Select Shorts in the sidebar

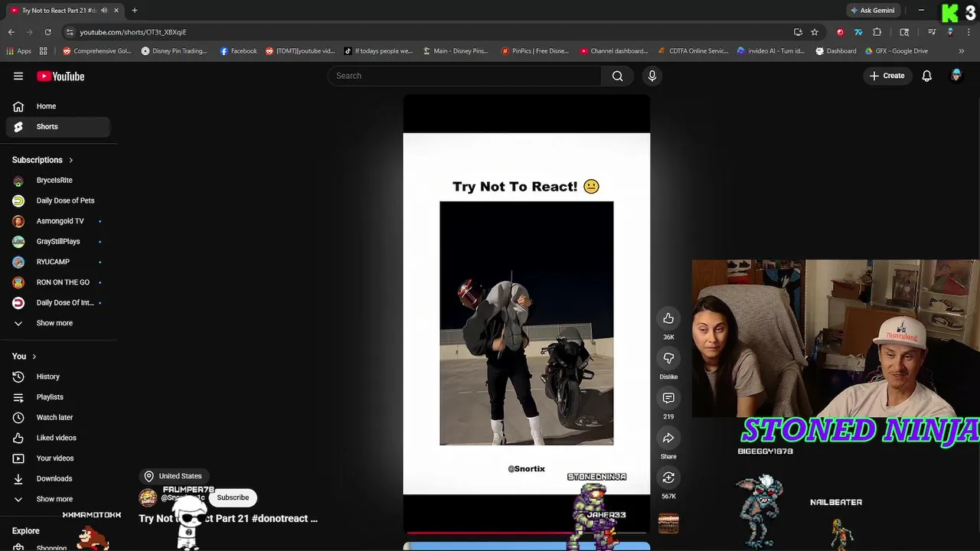pos(57,126)
